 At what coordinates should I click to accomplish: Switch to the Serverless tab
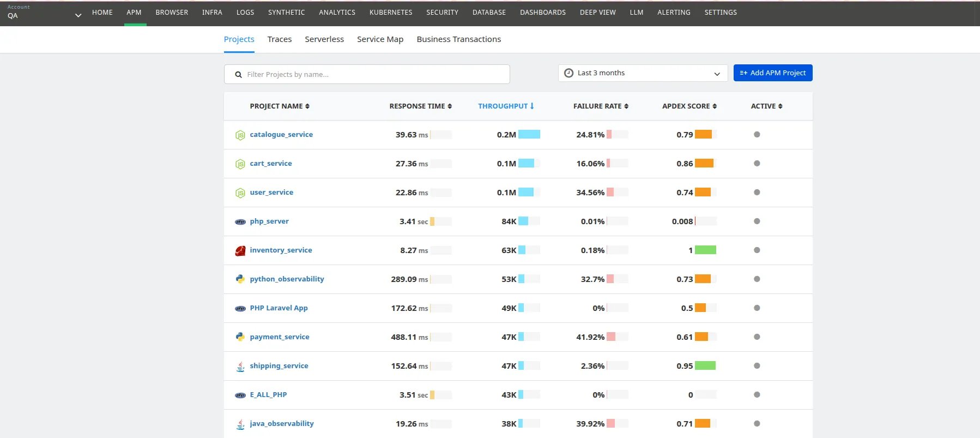click(x=324, y=39)
